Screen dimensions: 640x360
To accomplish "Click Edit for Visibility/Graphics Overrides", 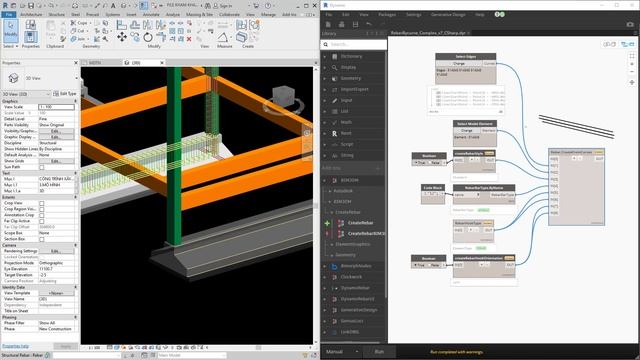I will click(56, 131).
